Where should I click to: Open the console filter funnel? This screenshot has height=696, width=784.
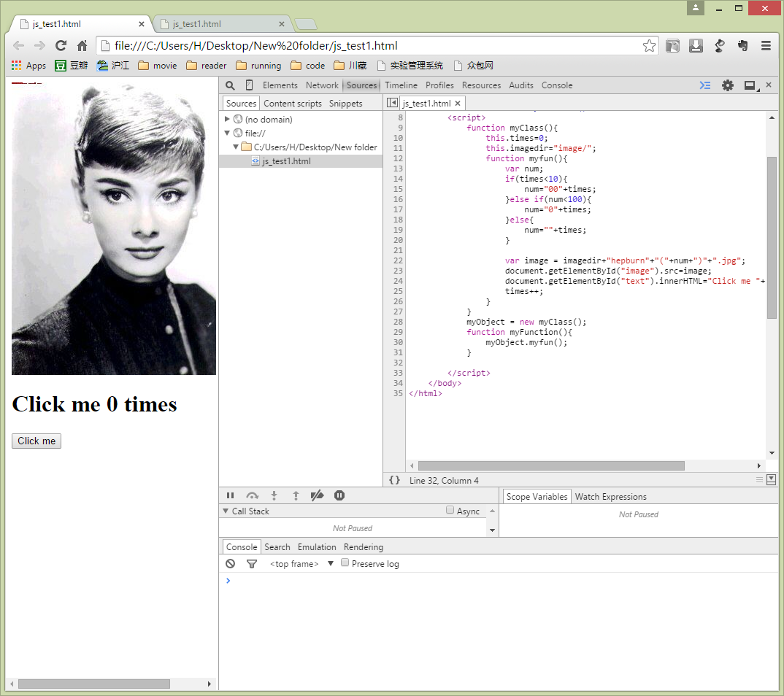(x=252, y=564)
